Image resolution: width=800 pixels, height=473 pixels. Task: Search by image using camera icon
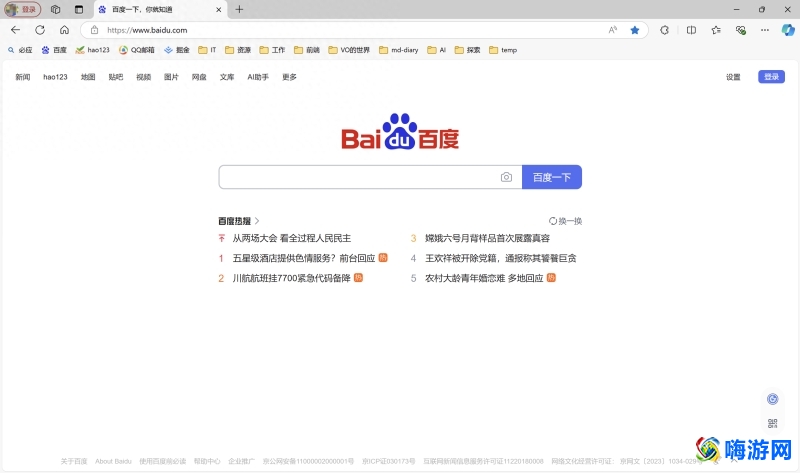click(x=506, y=177)
